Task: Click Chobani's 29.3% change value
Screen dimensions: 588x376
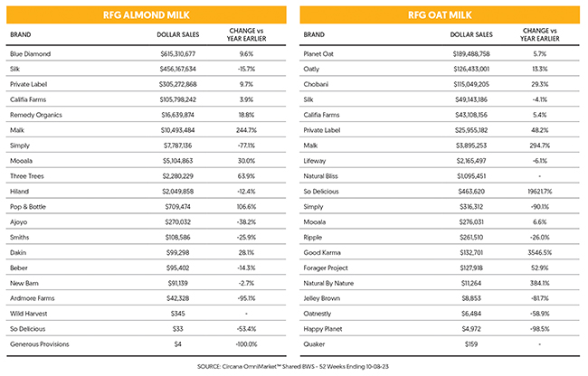Action: pyautogui.click(x=540, y=84)
